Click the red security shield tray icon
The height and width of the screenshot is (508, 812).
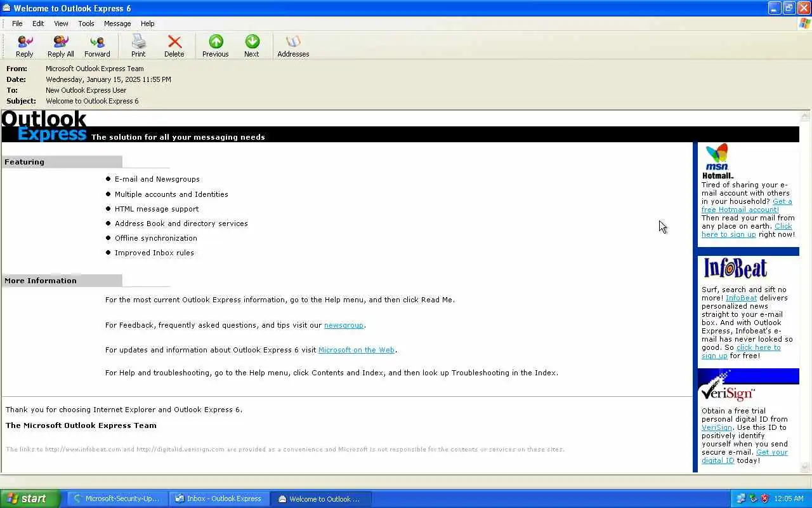tap(764, 498)
